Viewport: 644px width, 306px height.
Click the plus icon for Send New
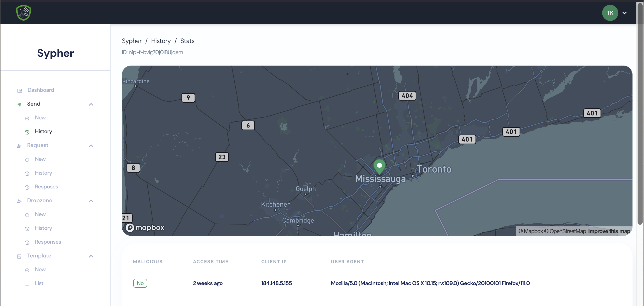[27, 118]
